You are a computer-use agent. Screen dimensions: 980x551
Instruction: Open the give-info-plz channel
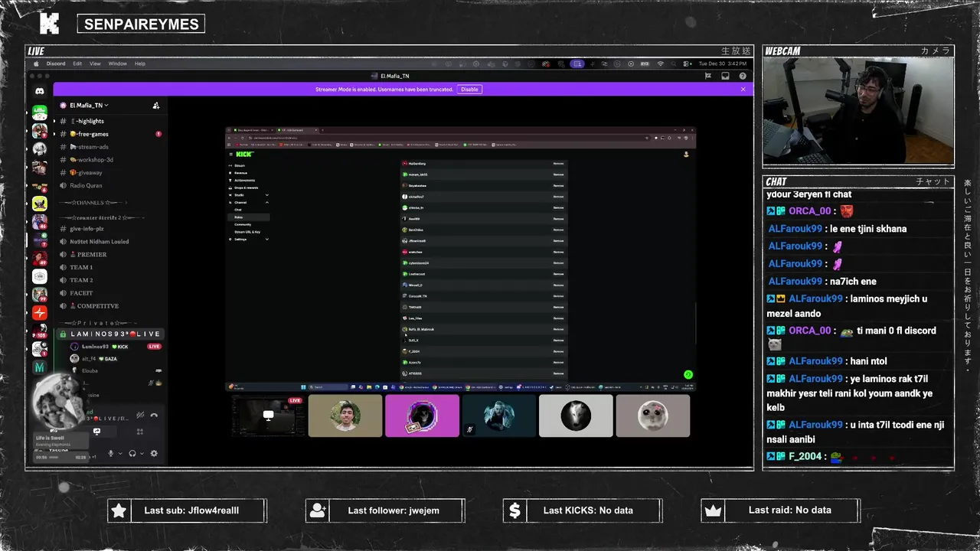click(111, 228)
